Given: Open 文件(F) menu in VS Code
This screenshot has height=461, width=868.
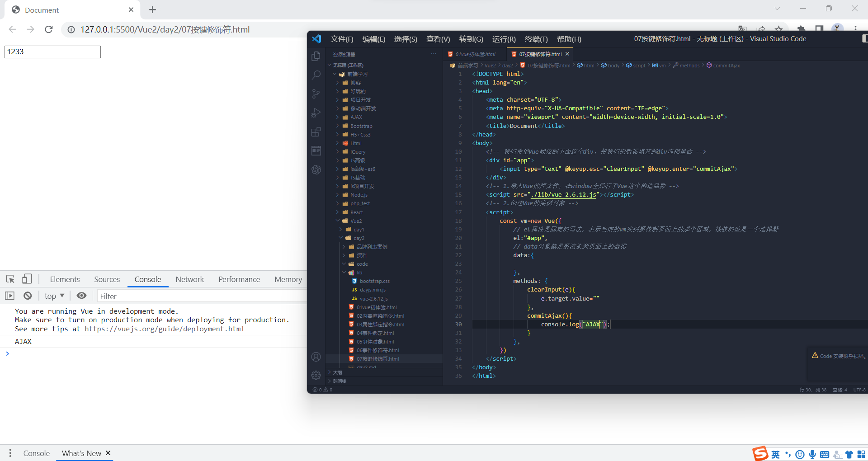Looking at the screenshot, I should [342, 39].
